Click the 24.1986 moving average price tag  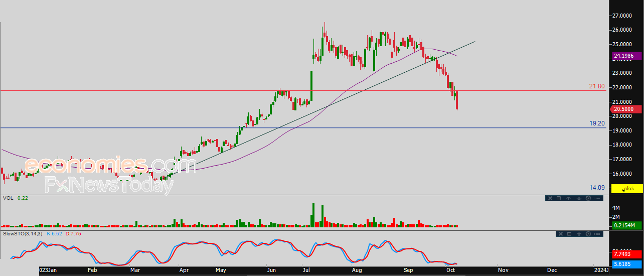[625, 56]
